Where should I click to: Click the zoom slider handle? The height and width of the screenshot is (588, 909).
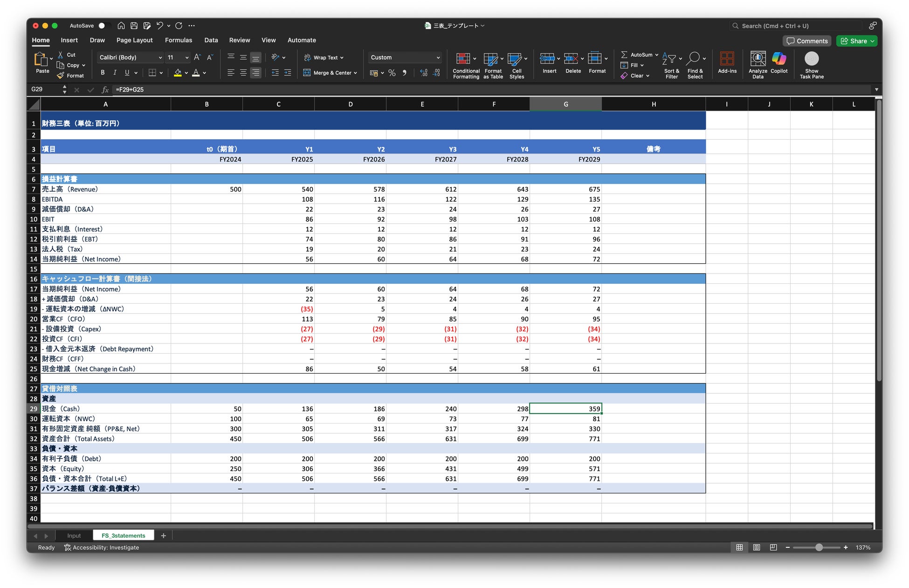(x=819, y=547)
